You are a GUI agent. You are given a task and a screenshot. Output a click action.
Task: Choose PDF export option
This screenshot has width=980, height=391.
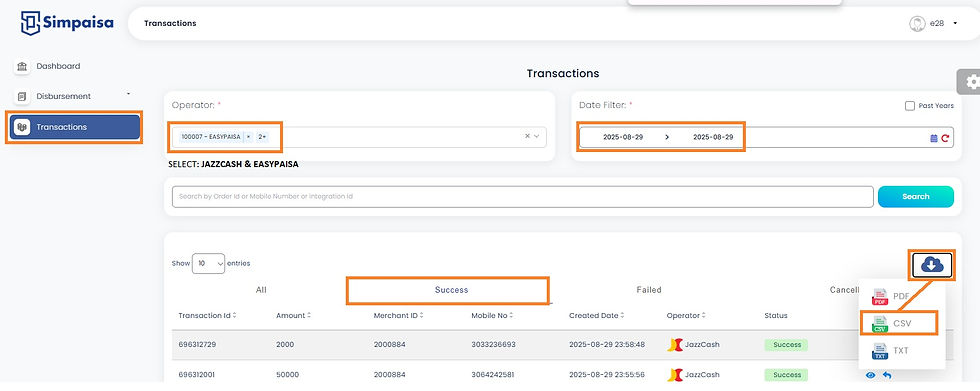click(891, 297)
